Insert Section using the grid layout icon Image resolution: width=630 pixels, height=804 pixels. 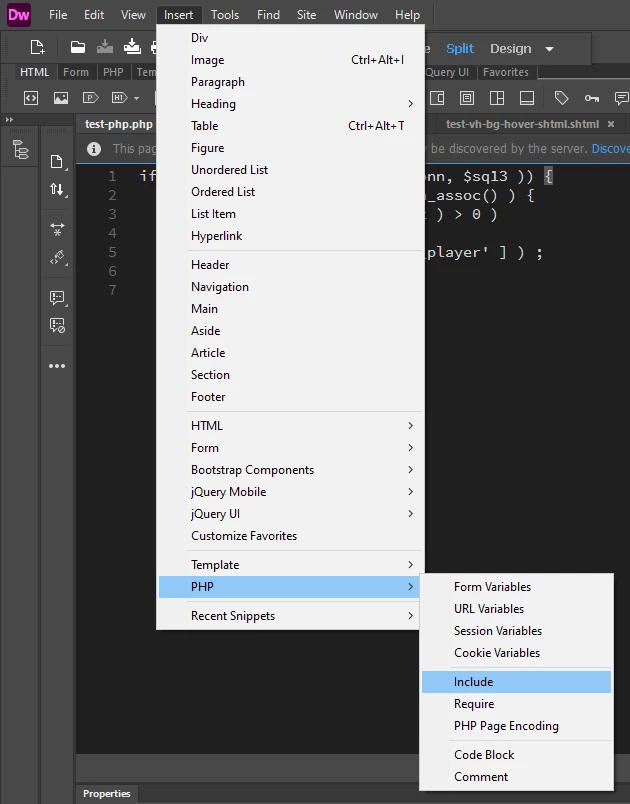click(497, 97)
